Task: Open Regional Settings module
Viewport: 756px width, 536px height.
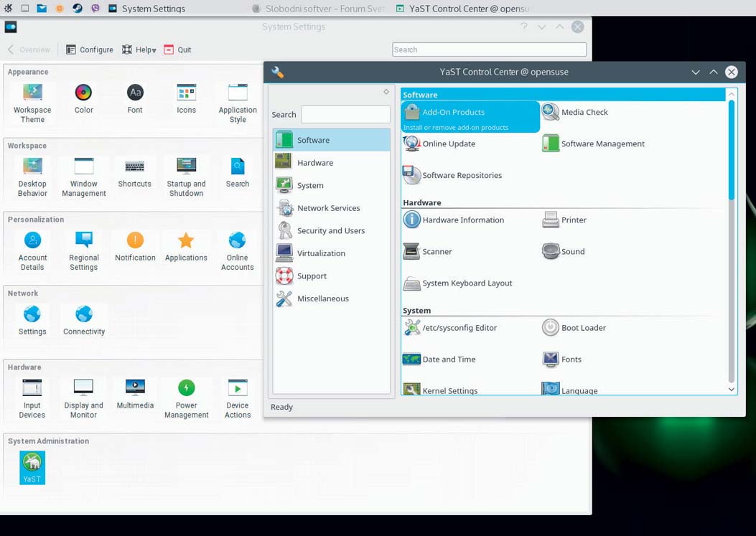Action: coord(83,250)
